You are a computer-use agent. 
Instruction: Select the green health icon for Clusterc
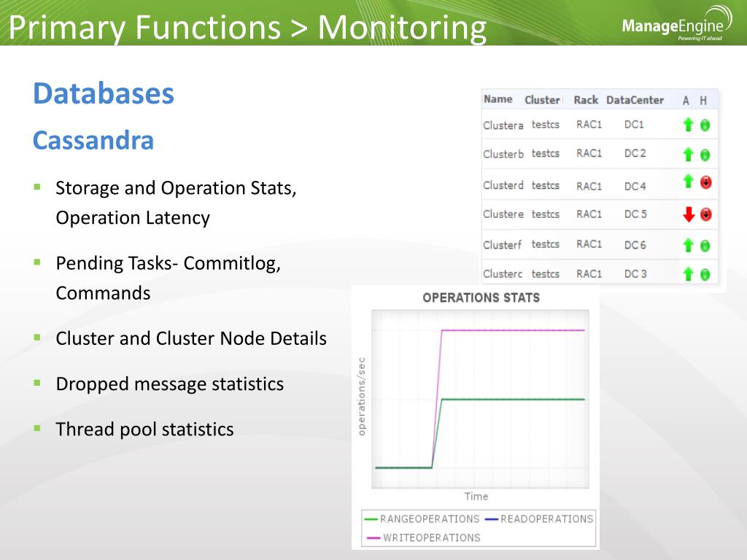[x=705, y=274]
